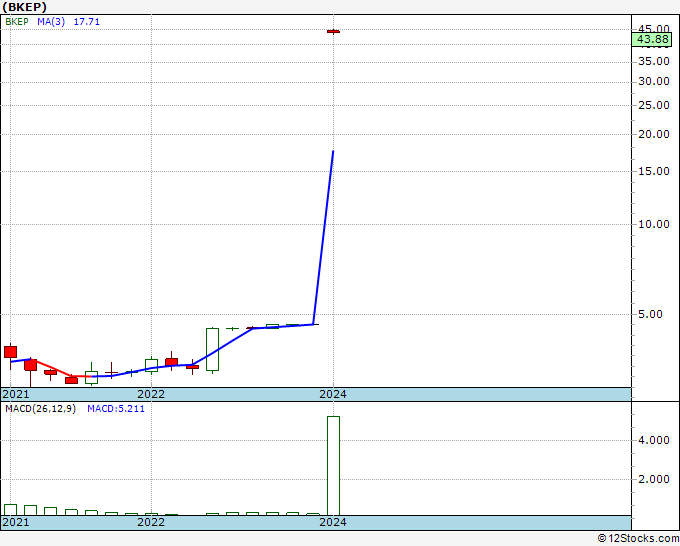The height and width of the screenshot is (546, 680).
Task: Click the 4.000 MACD axis label
Action: (x=654, y=441)
